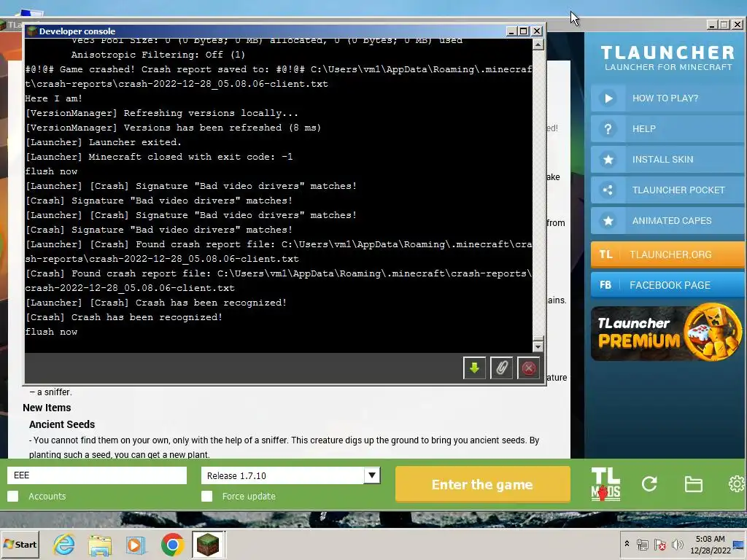Click the share icon beside TLauncher Pocket
747x560 pixels.
608,190
